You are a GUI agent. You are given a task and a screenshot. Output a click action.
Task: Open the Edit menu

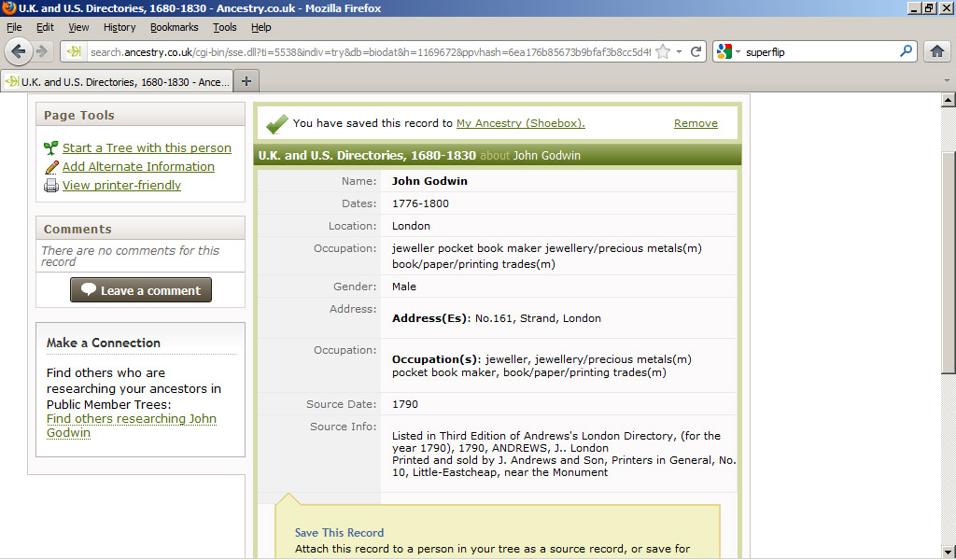click(45, 27)
